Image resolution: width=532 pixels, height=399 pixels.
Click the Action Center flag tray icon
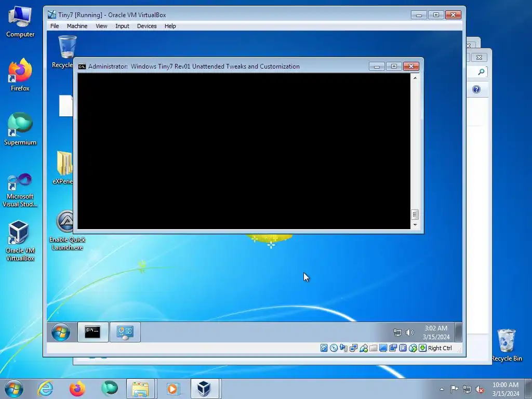(454, 389)
